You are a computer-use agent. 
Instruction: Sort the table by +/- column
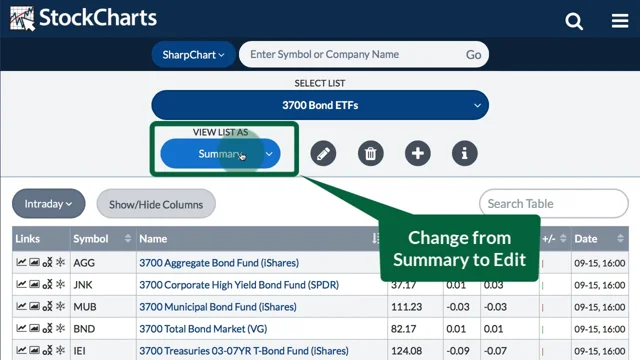point(555,238)
